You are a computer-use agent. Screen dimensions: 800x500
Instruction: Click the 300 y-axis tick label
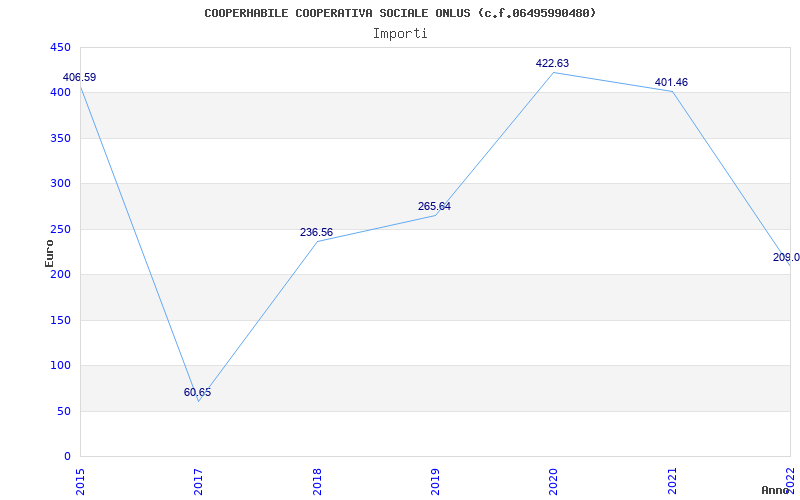coord(60,184)
